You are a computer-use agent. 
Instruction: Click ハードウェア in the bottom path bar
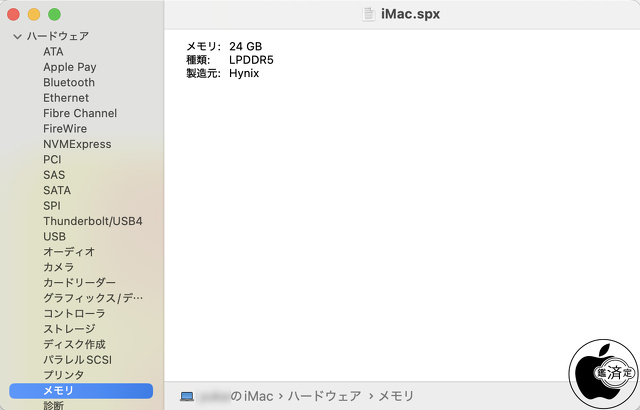pos(324,396)
